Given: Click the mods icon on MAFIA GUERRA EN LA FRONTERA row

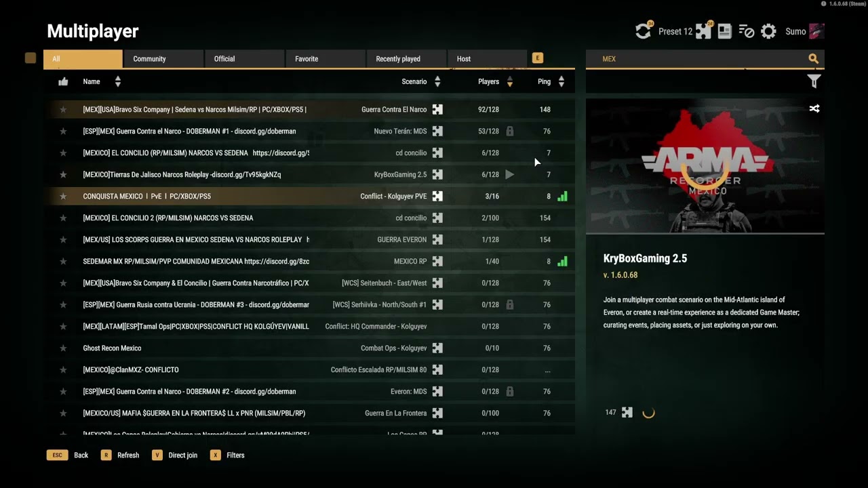Looking at the screenshot, I should pyautogui.click(x=437, y=413).
